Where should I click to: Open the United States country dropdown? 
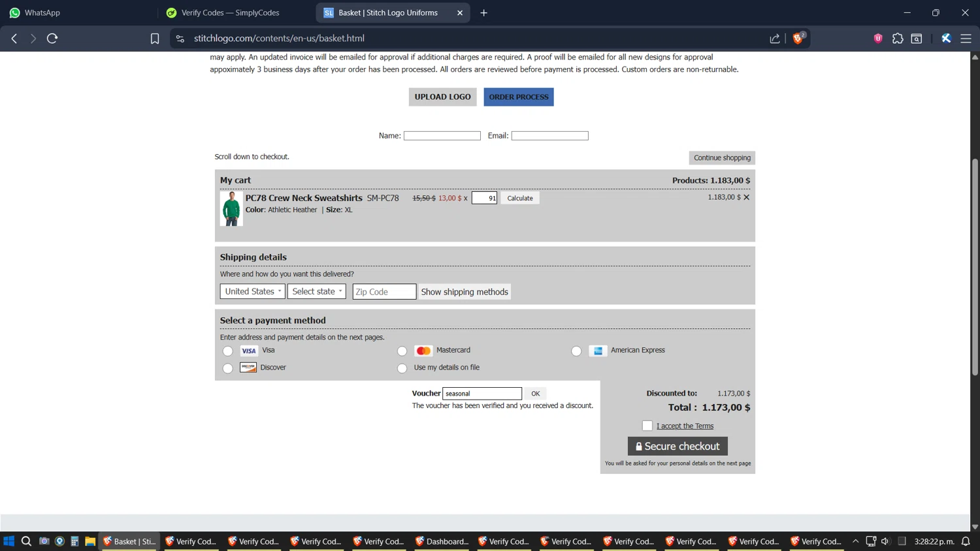click(253, 291)
